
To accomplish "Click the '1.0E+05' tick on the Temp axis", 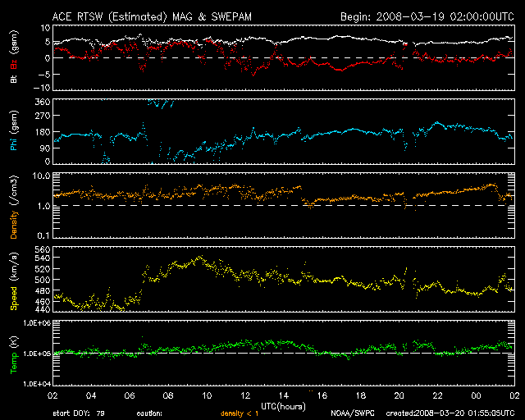I will point(37,354).
